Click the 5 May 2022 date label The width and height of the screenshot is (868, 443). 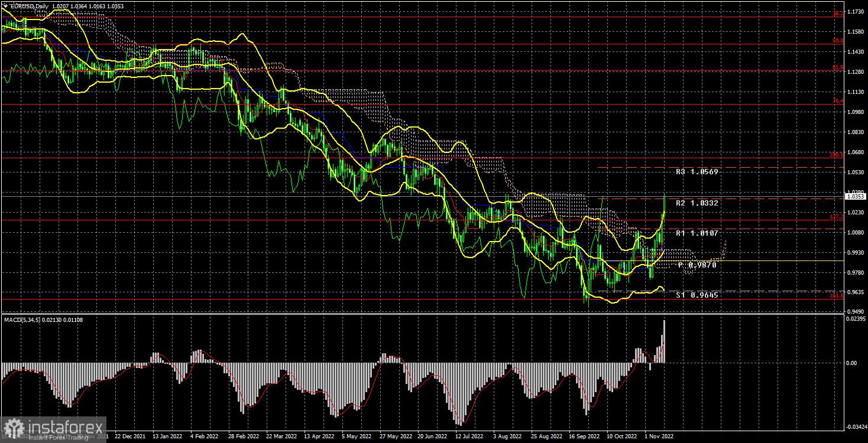click(x=356, y=437)
